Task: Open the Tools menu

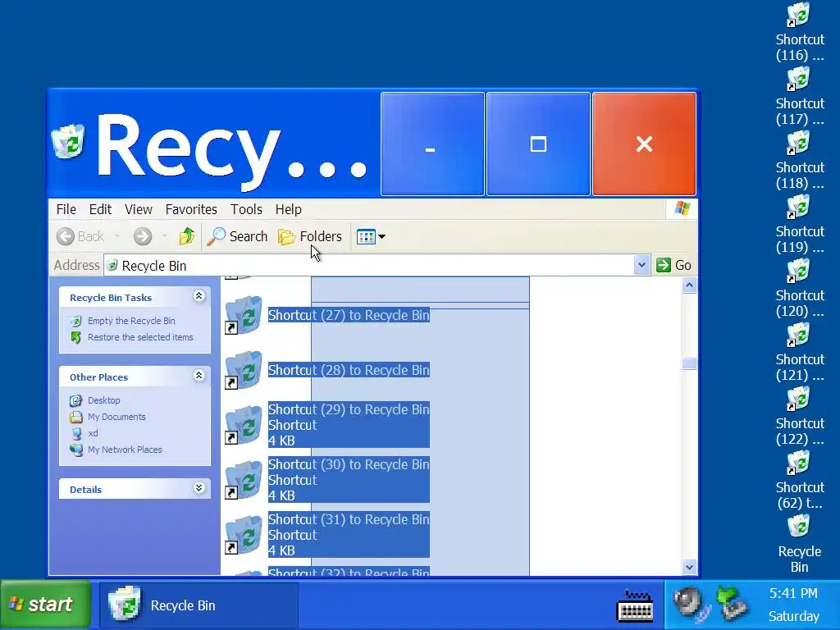Action: click(x=246, y=209)
